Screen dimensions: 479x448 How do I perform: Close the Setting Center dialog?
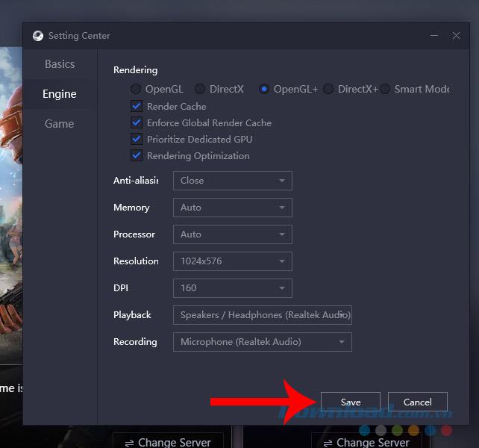(x=456, y=36)
